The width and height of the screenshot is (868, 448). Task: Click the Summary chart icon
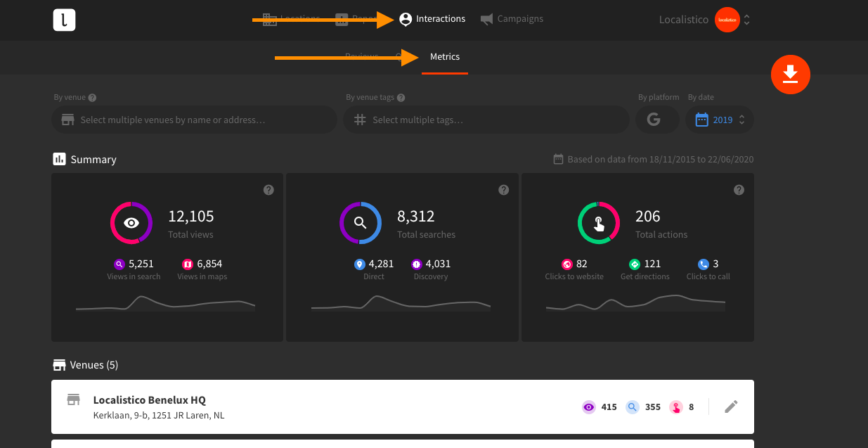[x=59, y=159]
